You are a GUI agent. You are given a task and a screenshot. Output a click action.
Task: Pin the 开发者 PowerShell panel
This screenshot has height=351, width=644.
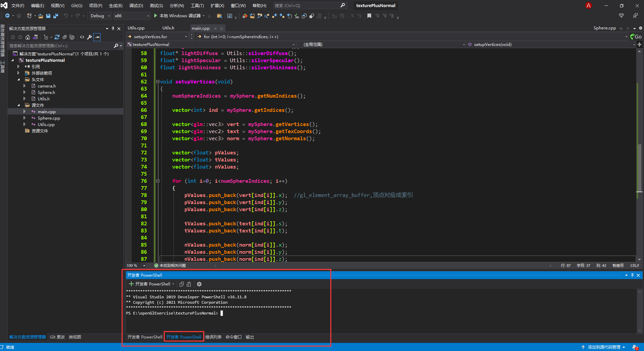pyautogui.click(x=632, y=275)
